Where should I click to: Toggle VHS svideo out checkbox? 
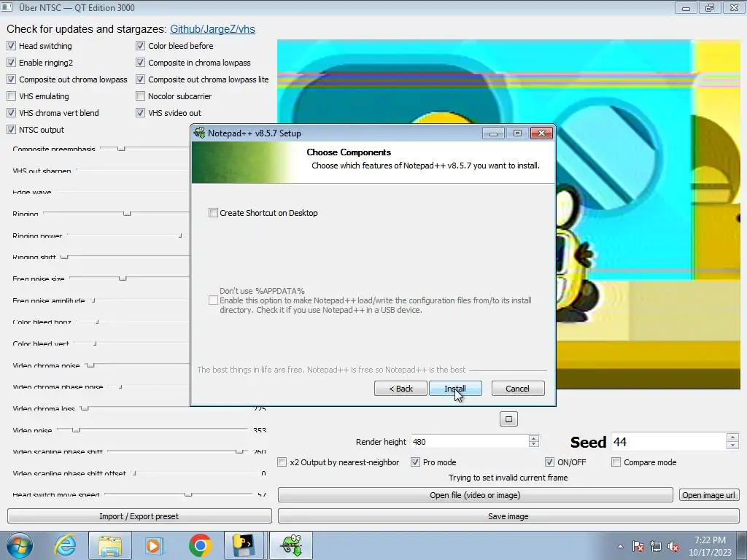tap(141, 113)
